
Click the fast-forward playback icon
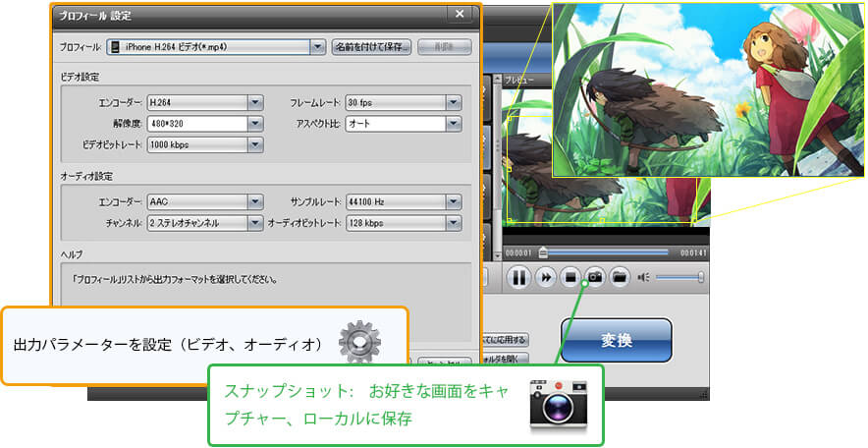pos(546,277)
